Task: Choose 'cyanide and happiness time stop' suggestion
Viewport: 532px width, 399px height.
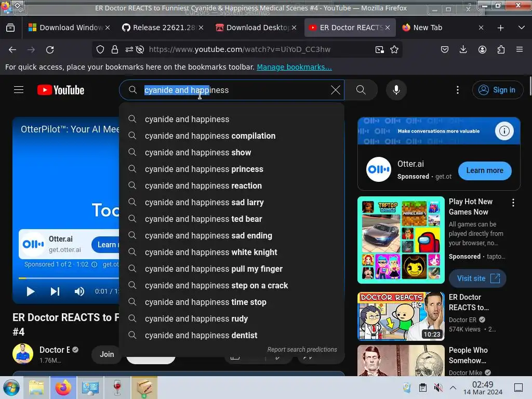Action: coord(232,302)
